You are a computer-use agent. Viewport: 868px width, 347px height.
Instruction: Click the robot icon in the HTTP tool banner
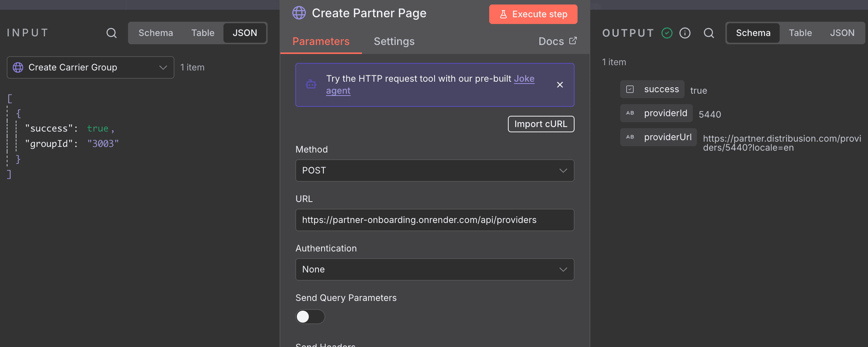311,85
